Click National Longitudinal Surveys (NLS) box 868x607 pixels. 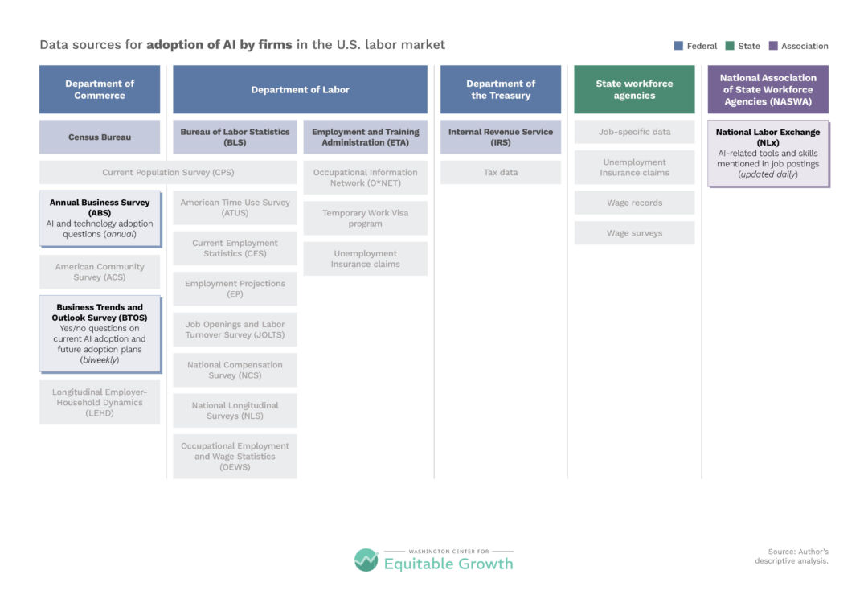235,410
